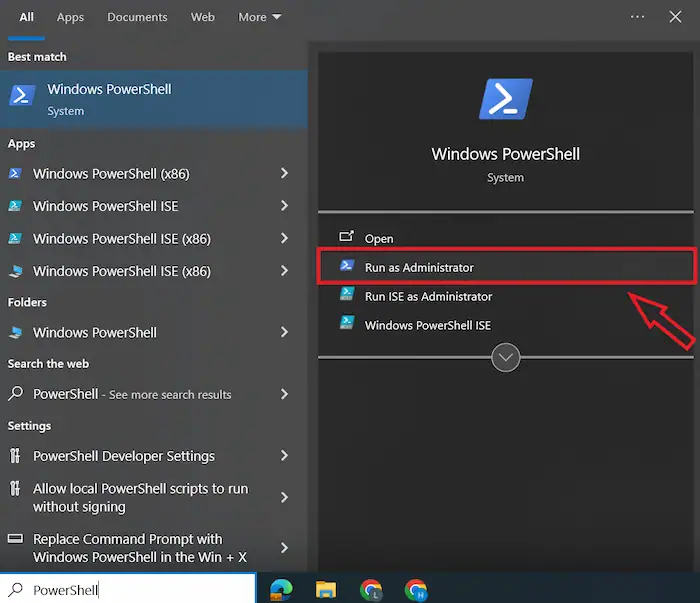Click the PowerShell Developer Settings icon
Viewport: 700px width, 603px height.
click(x=15, y=456)
